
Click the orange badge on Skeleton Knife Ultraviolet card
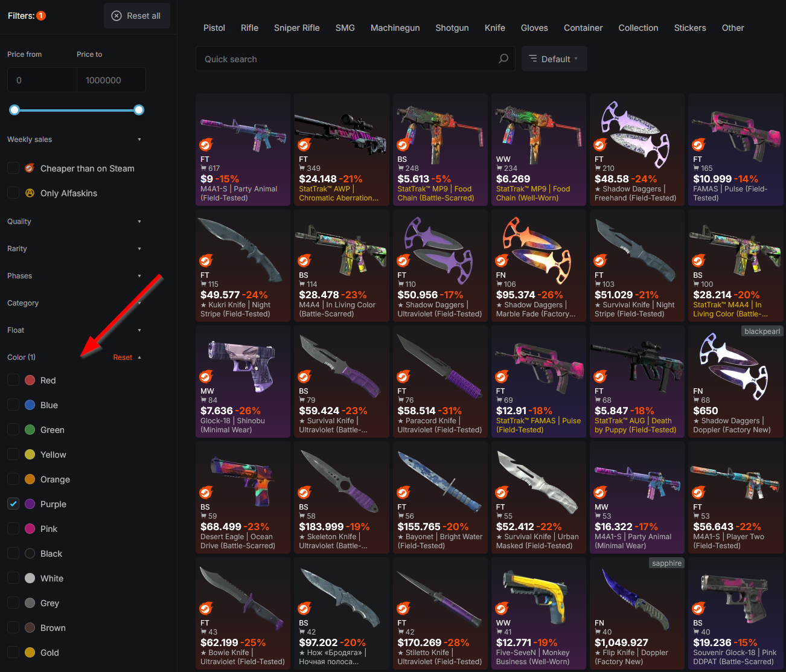click(x=305, y=493)
